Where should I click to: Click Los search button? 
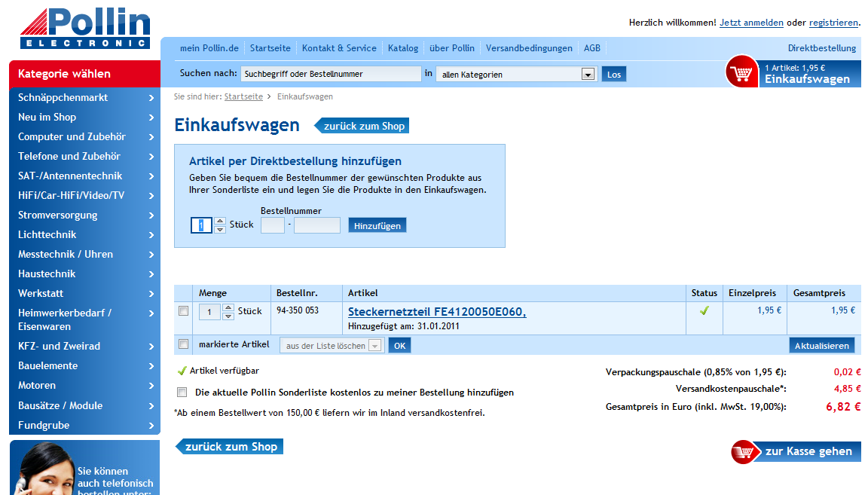pos(614,74)
